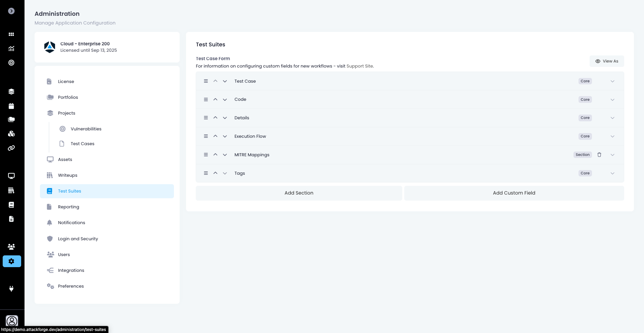
Task: Open settings gear in the left sidebar
Action: pyautogui.click(x=12, y=261)
